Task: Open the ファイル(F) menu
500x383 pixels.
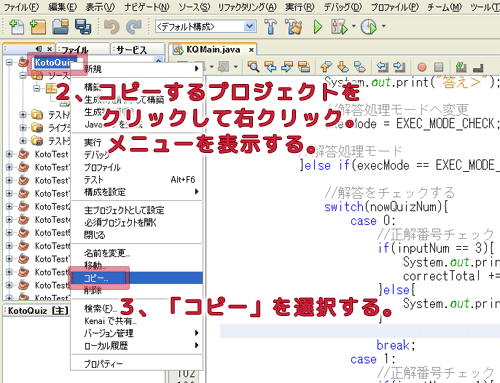Action: click(21, 7)
